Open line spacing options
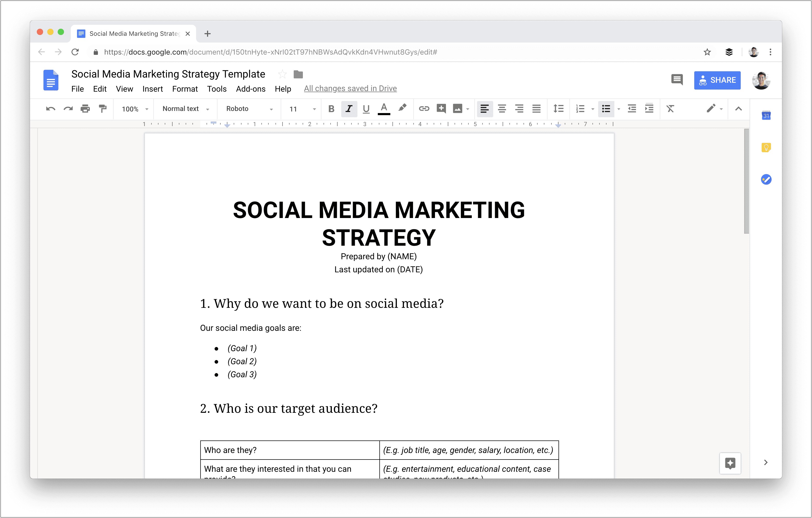The image size is (812, 518). pyautogui.click(x=558, y=109)
